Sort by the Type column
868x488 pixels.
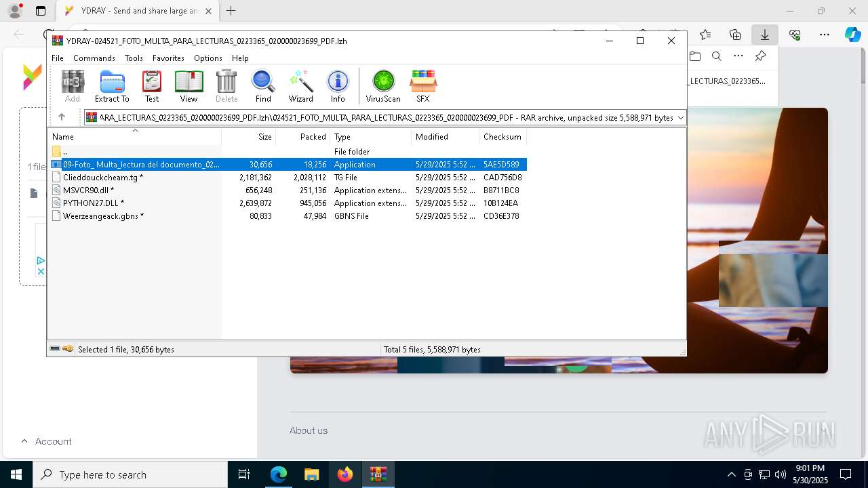click(x=371, y=136)
